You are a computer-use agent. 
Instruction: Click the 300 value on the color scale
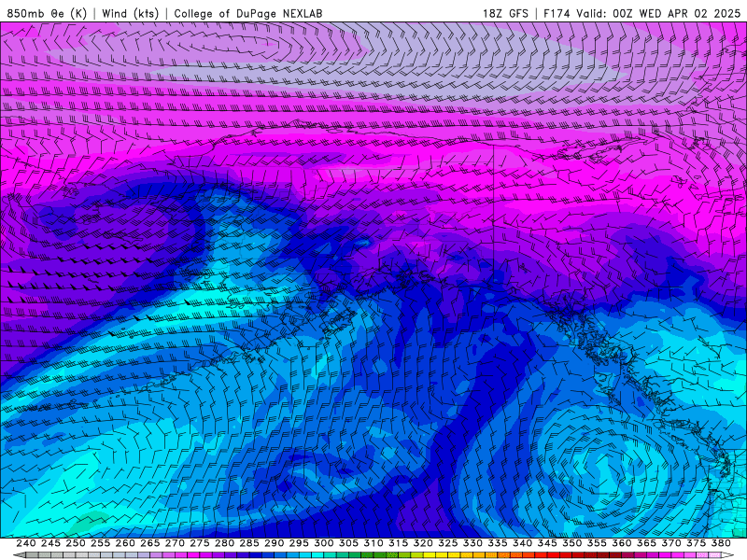point(323,543)
